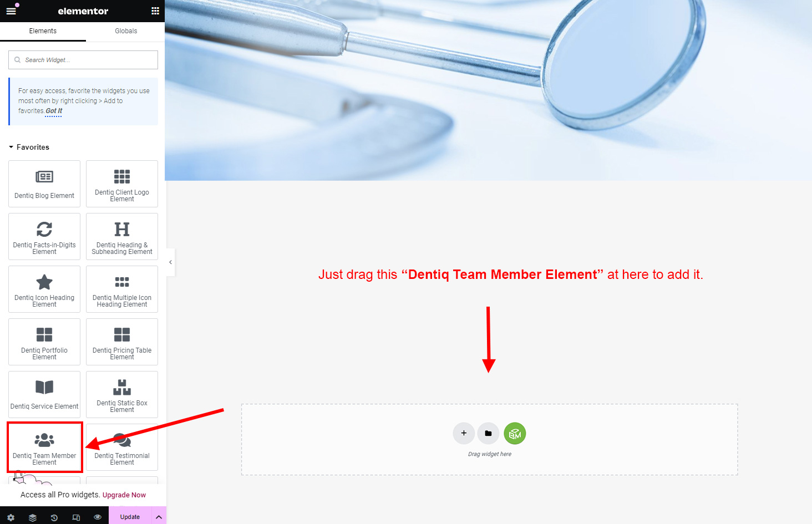Click the plus Add New Section button

464,433
